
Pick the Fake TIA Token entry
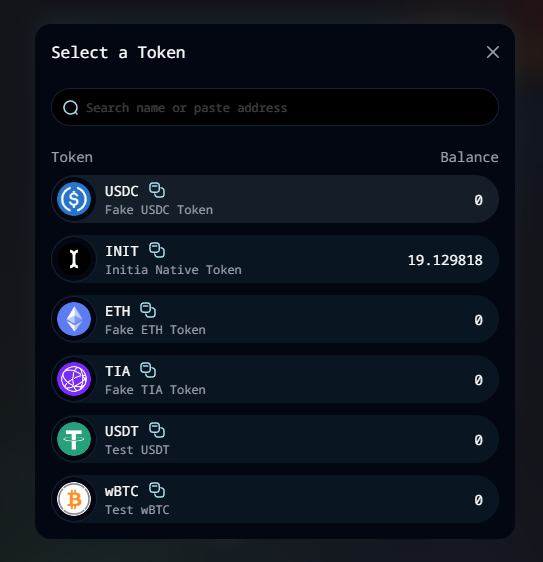pos(275,379)
